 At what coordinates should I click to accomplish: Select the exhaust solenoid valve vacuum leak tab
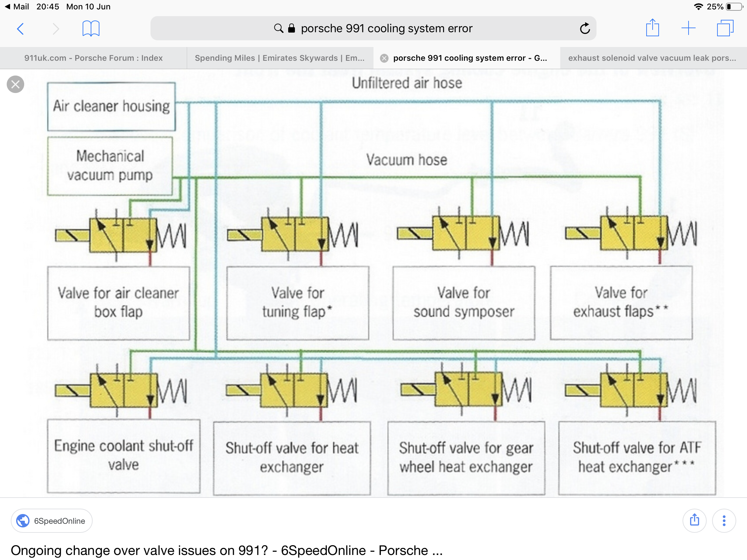pos(652,58)
